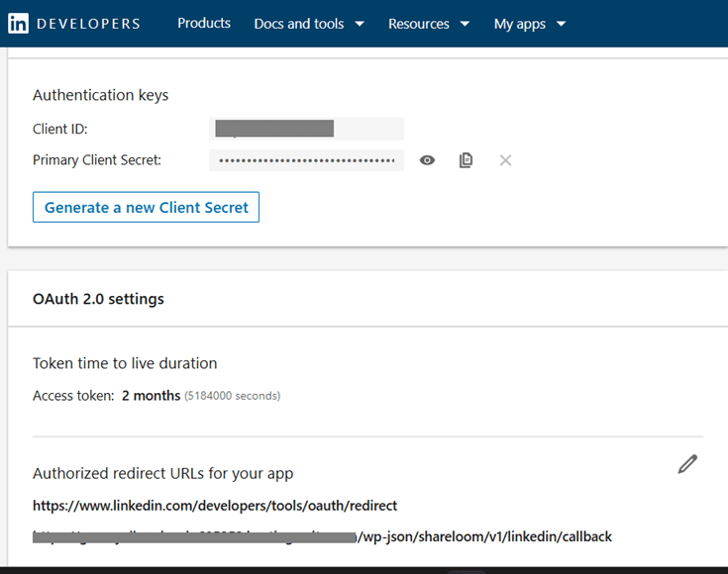
Task: Expand the My apps dropdown
Action: coord(530,24)
